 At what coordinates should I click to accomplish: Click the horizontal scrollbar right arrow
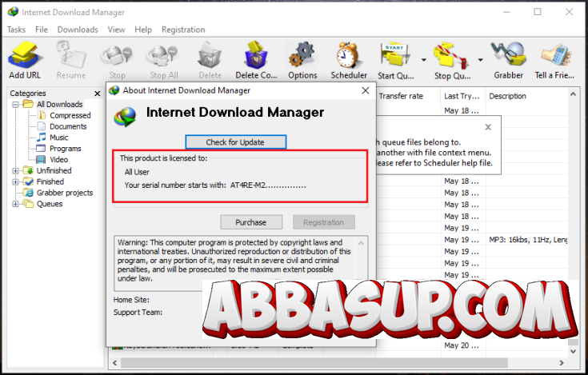pyautogui.click(x=562, y=363)
